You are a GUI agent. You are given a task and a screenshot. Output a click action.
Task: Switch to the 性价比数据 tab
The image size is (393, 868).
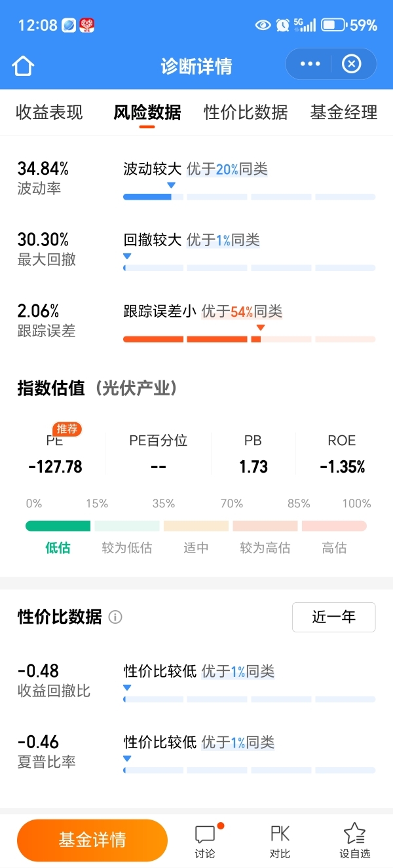click(246, 113)
